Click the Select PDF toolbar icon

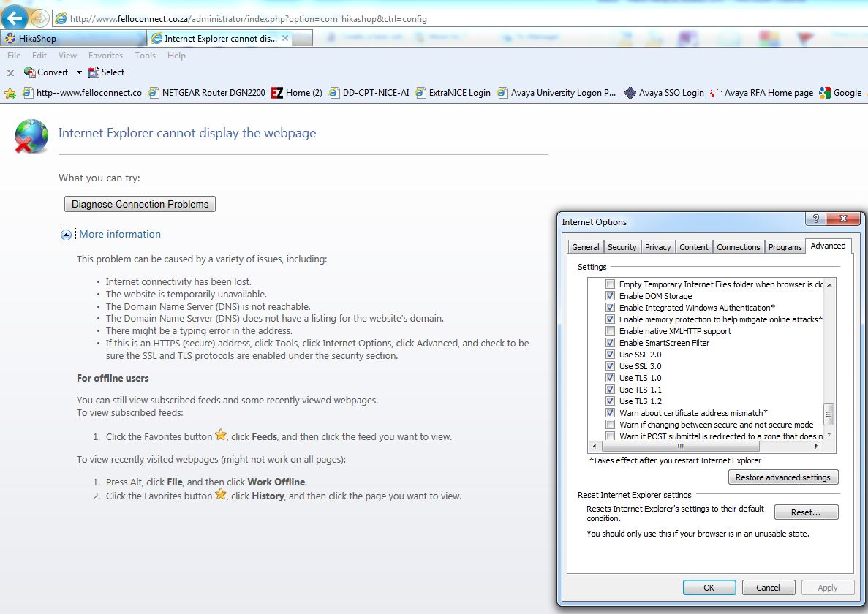(94, 72)
